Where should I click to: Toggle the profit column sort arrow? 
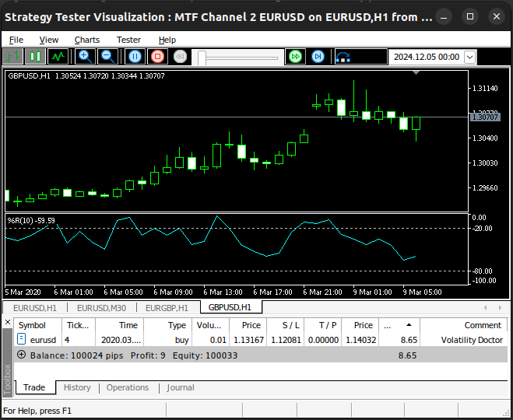click(409, 325)
